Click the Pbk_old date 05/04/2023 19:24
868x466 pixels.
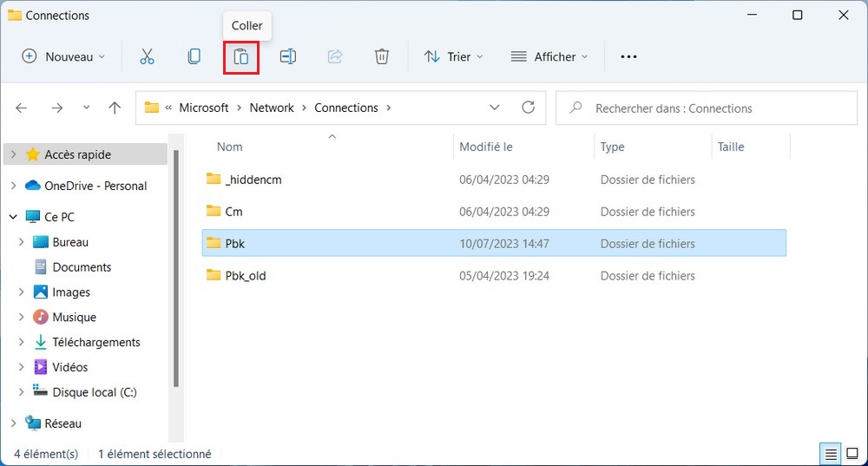tap(503, 276)
